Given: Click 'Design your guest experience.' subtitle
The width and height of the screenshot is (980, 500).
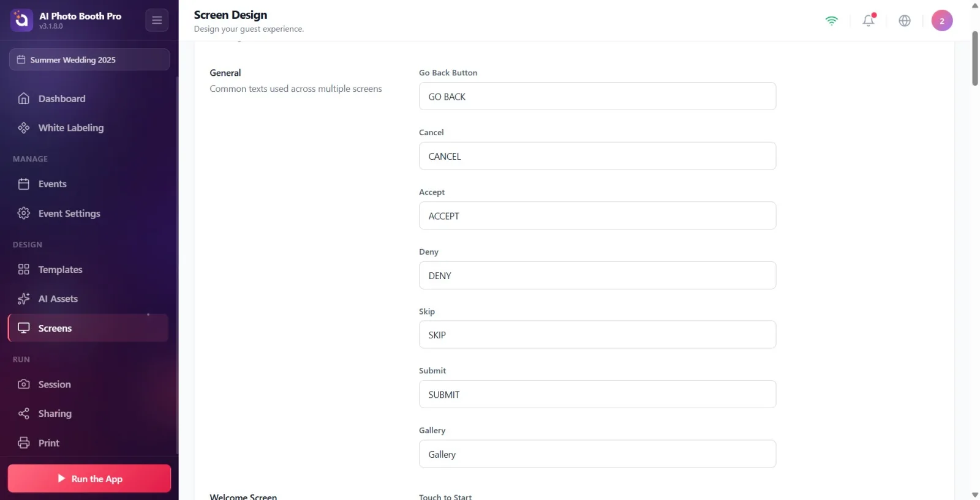Looking at the screenshot, I should [249, 29].
